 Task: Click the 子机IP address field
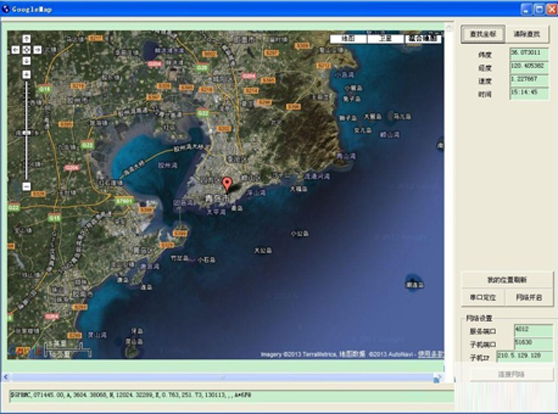[525, 356]
